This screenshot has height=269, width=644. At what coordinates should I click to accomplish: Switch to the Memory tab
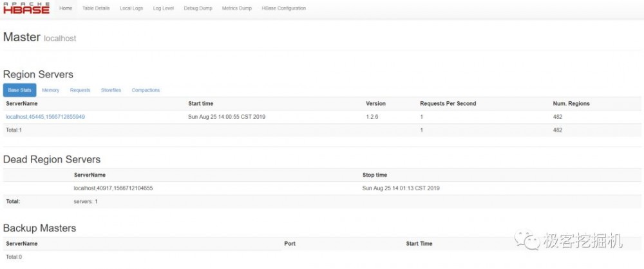51,90
